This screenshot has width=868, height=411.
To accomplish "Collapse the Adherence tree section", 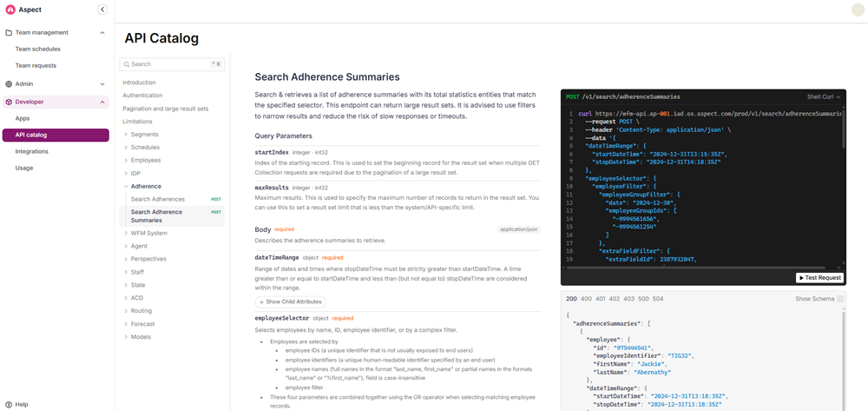I will [126, 187].
